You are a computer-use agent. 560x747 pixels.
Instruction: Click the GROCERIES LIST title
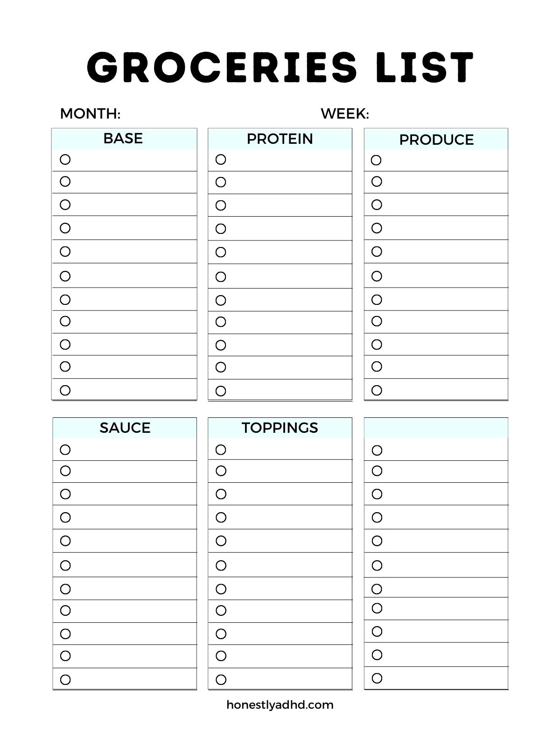coord(280,67)
